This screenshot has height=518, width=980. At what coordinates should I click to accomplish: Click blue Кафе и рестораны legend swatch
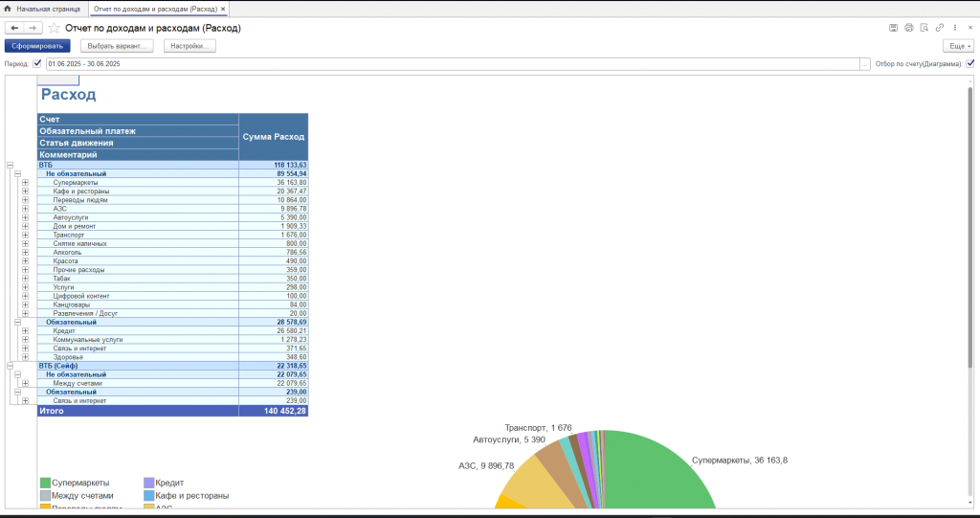tap(148, 495)
